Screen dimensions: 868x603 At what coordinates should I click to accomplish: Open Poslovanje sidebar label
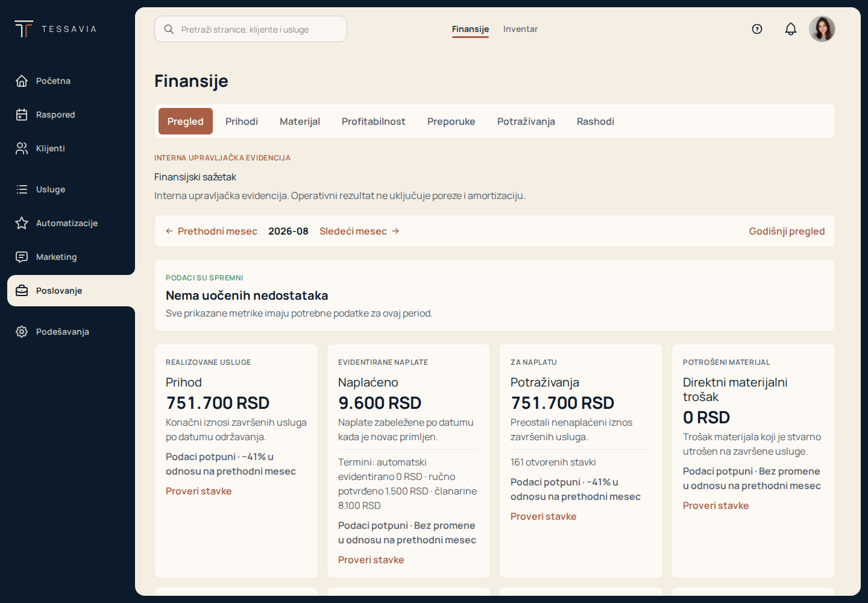[59, 291]
